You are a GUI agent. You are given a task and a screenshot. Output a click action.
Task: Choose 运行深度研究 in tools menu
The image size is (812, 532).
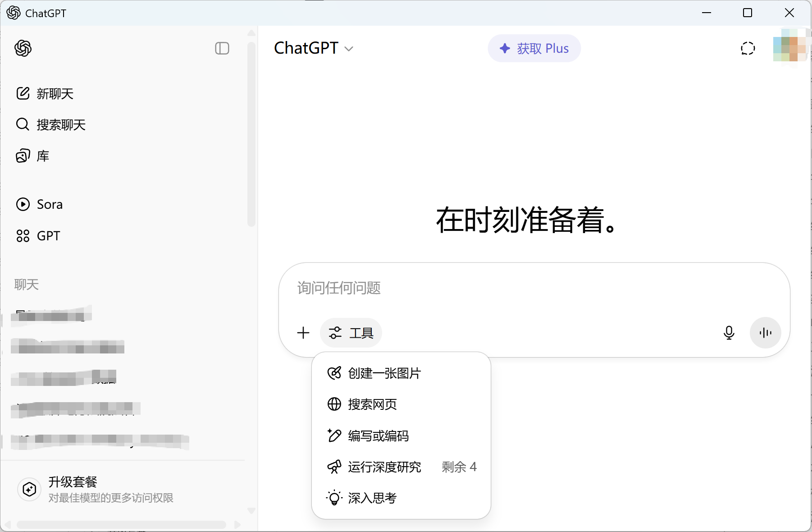point(384,467)
